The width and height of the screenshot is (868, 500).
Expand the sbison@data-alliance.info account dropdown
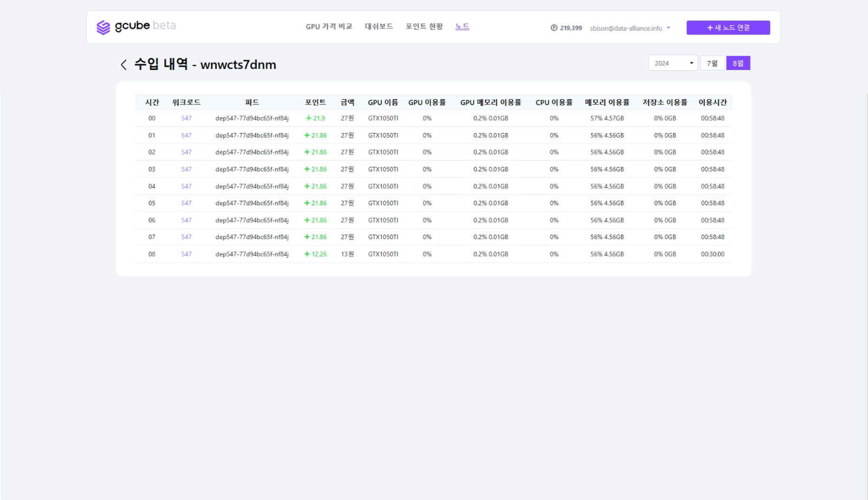[x=630, y=28]
